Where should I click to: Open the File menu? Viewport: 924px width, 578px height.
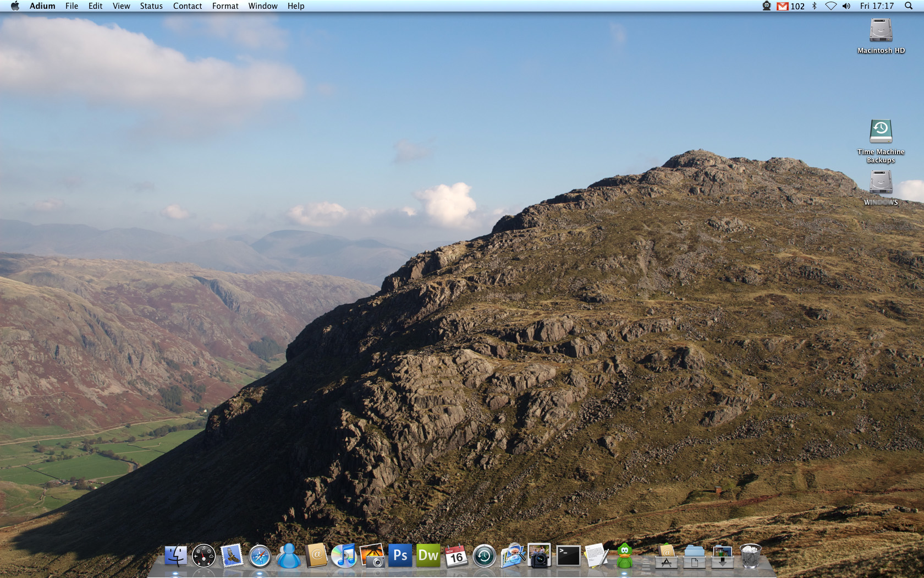coord(71,6)
